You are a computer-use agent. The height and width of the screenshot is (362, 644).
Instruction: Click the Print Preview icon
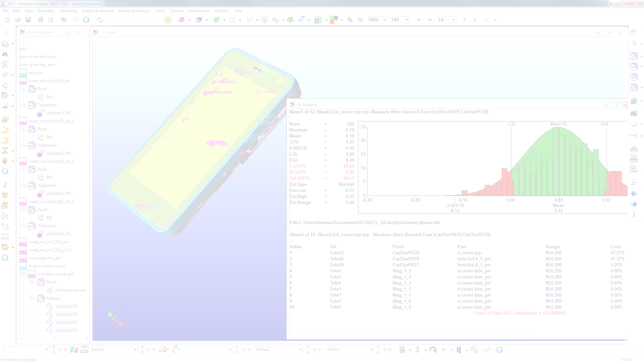(x=51, y=19)
